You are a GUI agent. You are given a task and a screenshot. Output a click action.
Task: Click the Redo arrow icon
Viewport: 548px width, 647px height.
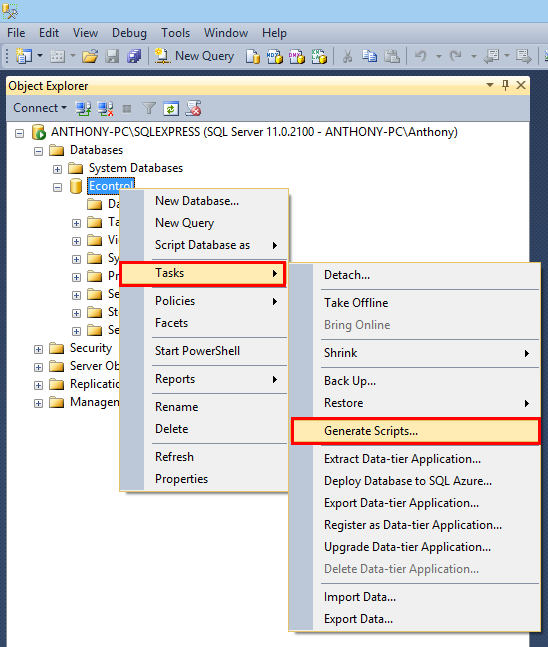coord(456,55)
